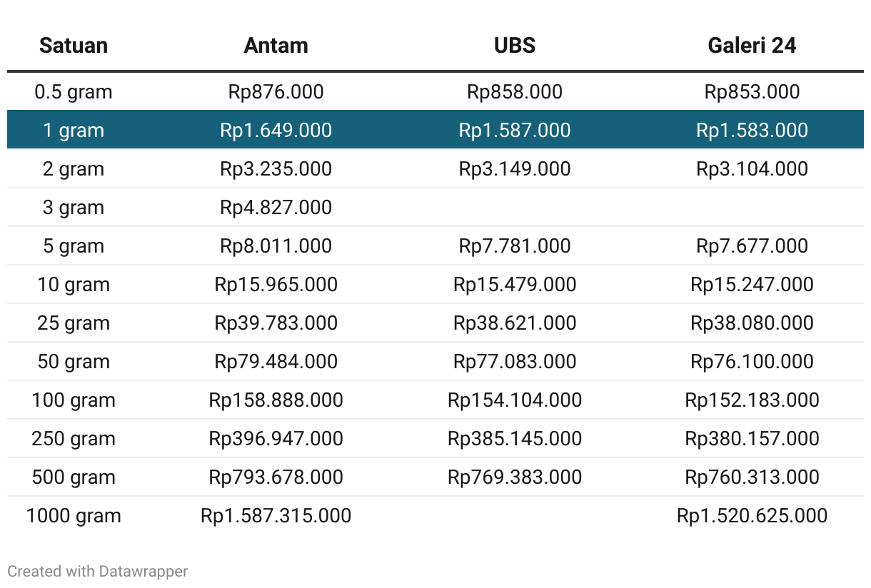Viewport: 871px width, 588px height.
Task: Select UBS 10 gram price Rp15.479.000
Action: [x=514, y=285]
